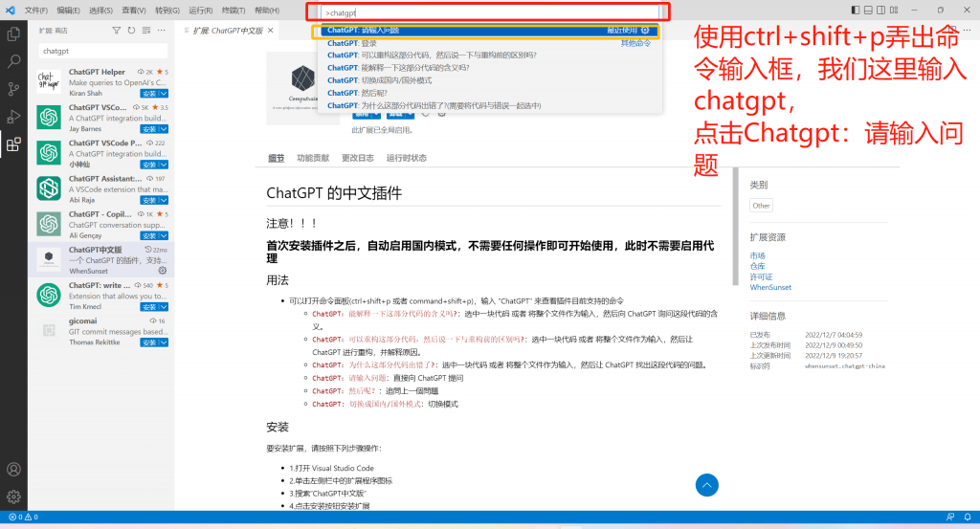This screenshot has width=980, height=529.
Task: Open install dropdown for ChatGPT - Copil...
Action: (x=163, y=236)
